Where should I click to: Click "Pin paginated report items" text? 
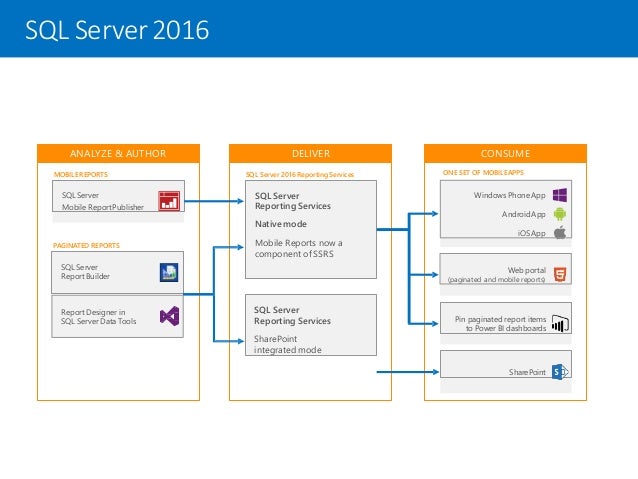[500, 319]
